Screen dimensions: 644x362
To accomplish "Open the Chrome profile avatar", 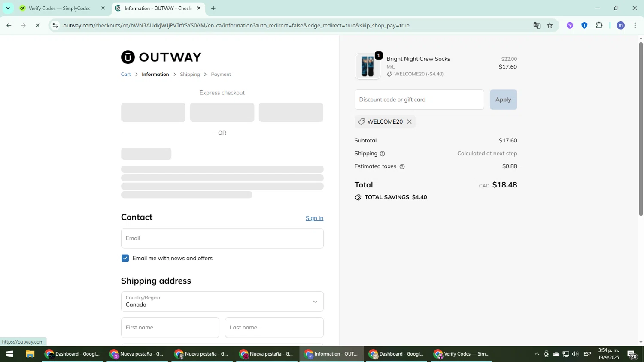I will [620, 25].
